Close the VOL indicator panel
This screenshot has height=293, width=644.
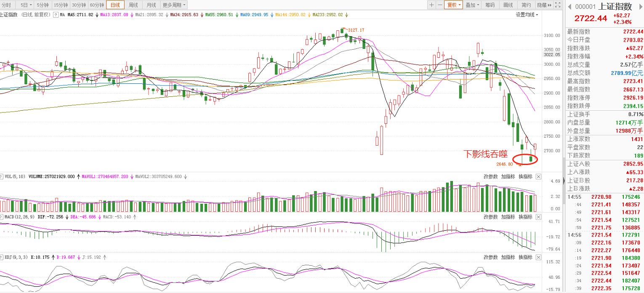click(x=538, y=176)
